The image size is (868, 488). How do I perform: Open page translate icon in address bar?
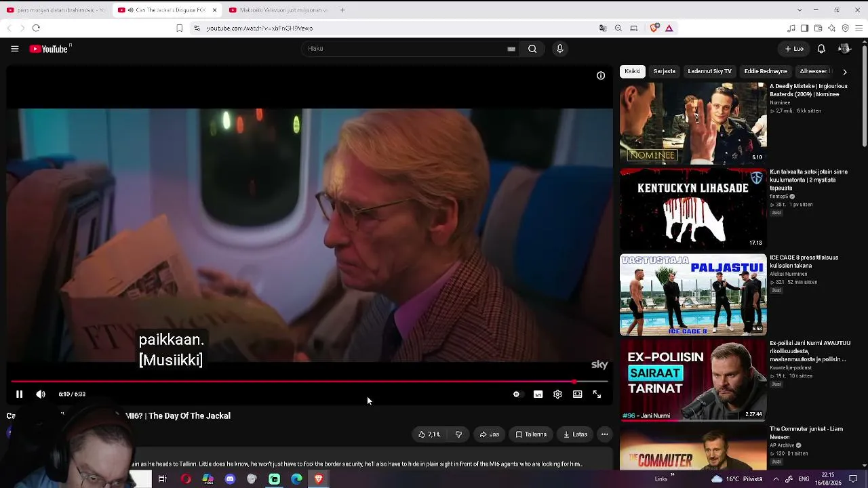(603, 28)
